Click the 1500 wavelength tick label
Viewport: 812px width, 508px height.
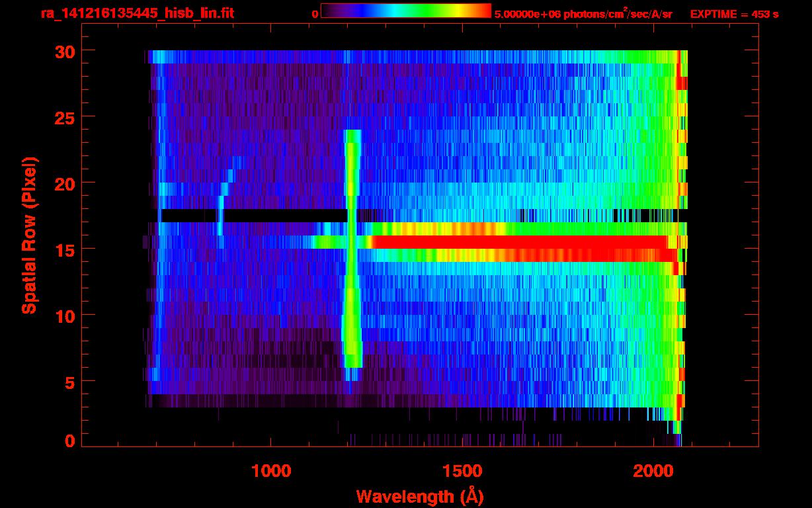(x=462, y=471)
